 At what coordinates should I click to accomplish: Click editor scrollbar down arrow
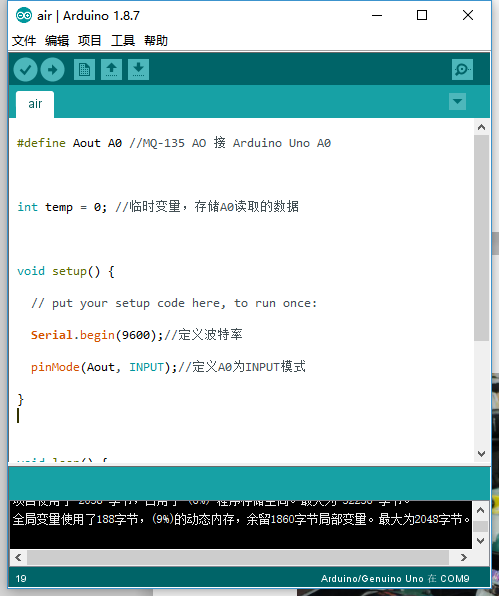(x=482, y=454)
